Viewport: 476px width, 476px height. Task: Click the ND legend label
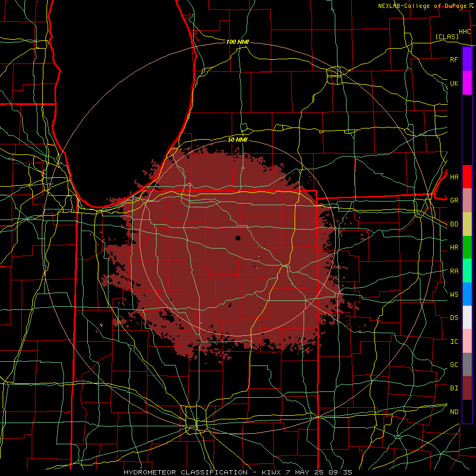454,412
